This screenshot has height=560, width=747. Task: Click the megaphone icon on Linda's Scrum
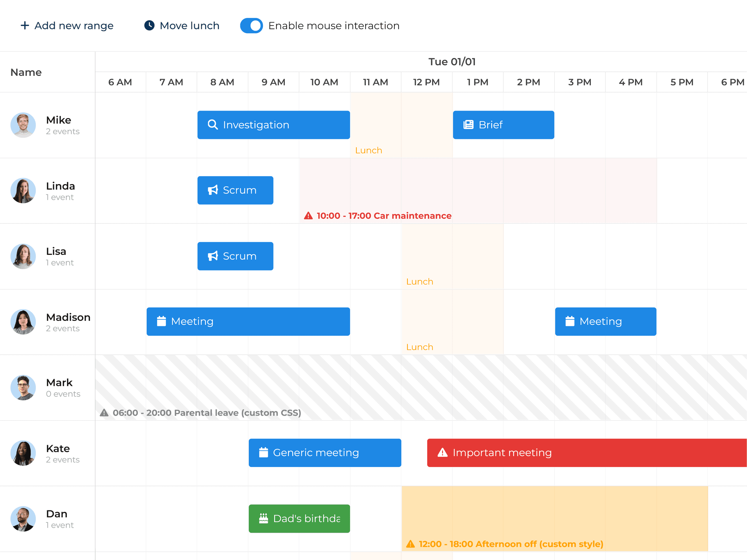[x=213, y=190]
